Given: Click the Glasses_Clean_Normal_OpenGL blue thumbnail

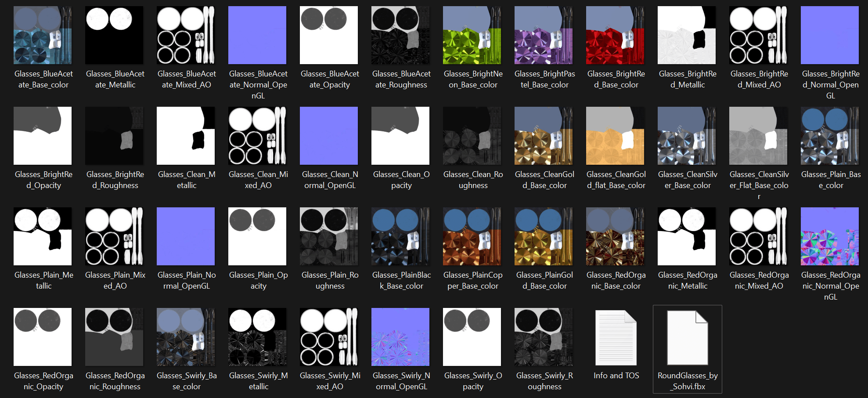Looking at the screenshot, I should point(329,136).
